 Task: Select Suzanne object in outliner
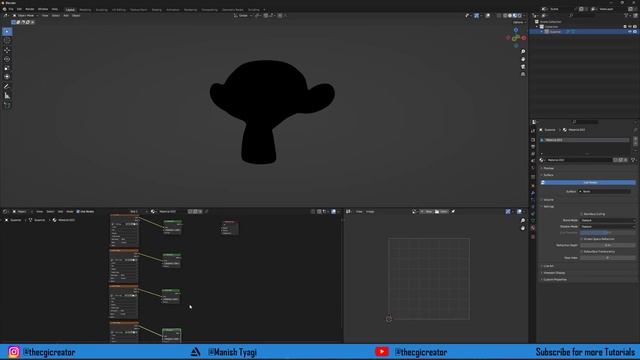(x=555, y=31)
